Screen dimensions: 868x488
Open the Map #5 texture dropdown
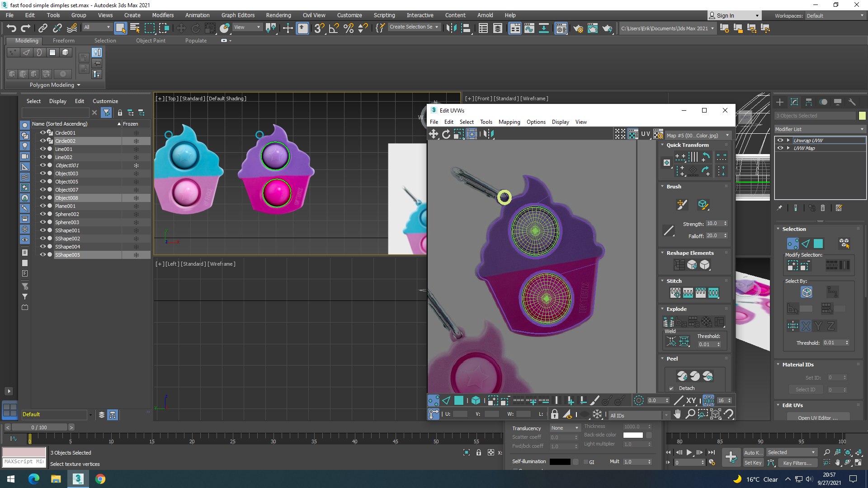pyautogui.click(x=698, y=135)
